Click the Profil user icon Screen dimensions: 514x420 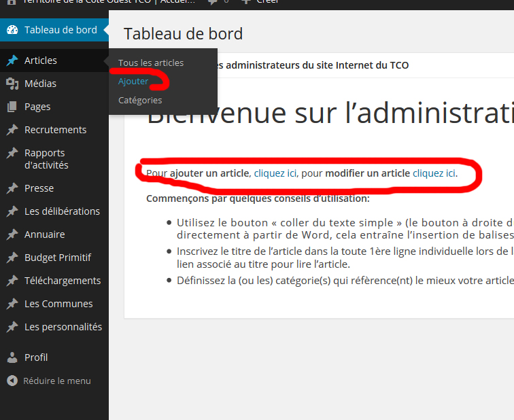12,357
